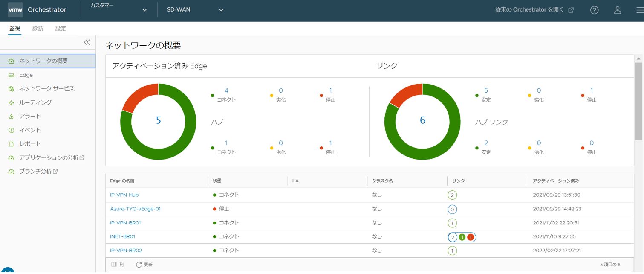Click the 更新 refresh button
Image resolution: width=644 pixels, height=274 pixels.
click(144, 265)
